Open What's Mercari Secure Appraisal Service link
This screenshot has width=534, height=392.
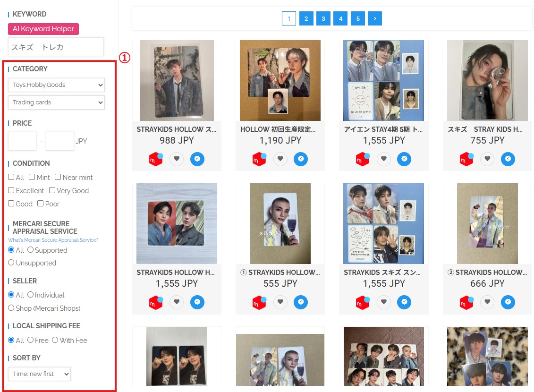click(53, 240)
